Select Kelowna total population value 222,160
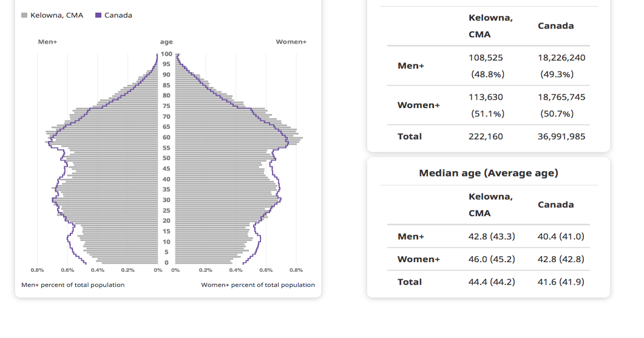The height and width of the screenshot is (338, 644). pyautogui.click(x=486, y=137)
